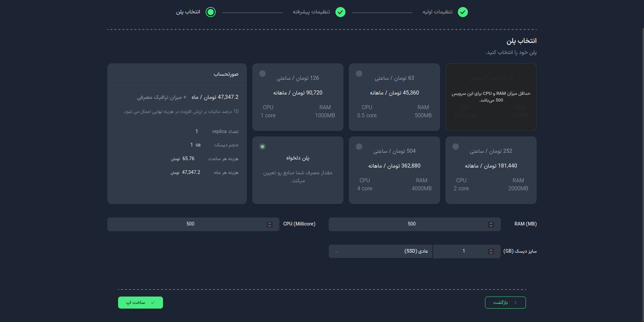Click the green check icon beside تنظیمات اولیه
This screenshot has width=644, height=322.
point(463,12)
